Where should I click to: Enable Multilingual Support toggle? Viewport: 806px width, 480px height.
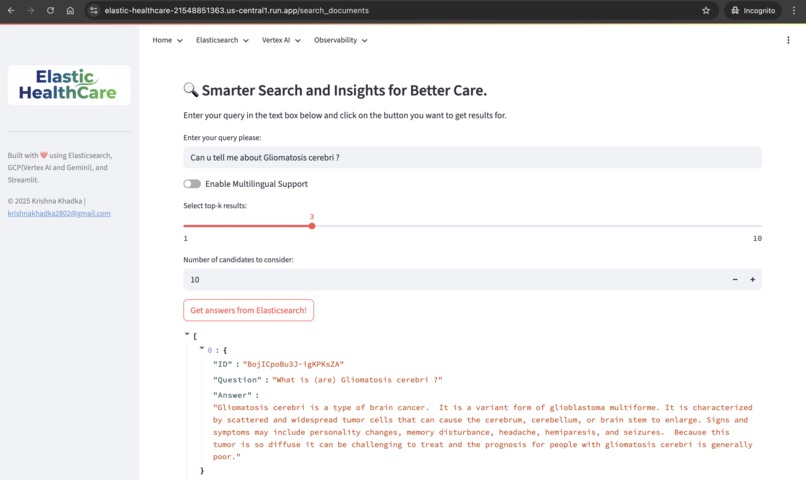[x=192, y=184]
